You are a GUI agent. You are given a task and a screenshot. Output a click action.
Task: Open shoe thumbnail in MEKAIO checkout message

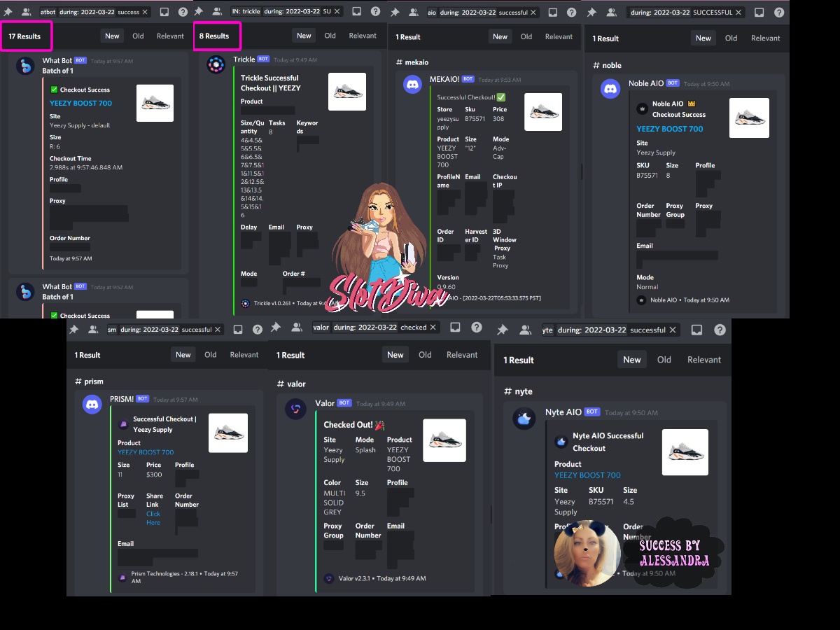tap(543, 112)
